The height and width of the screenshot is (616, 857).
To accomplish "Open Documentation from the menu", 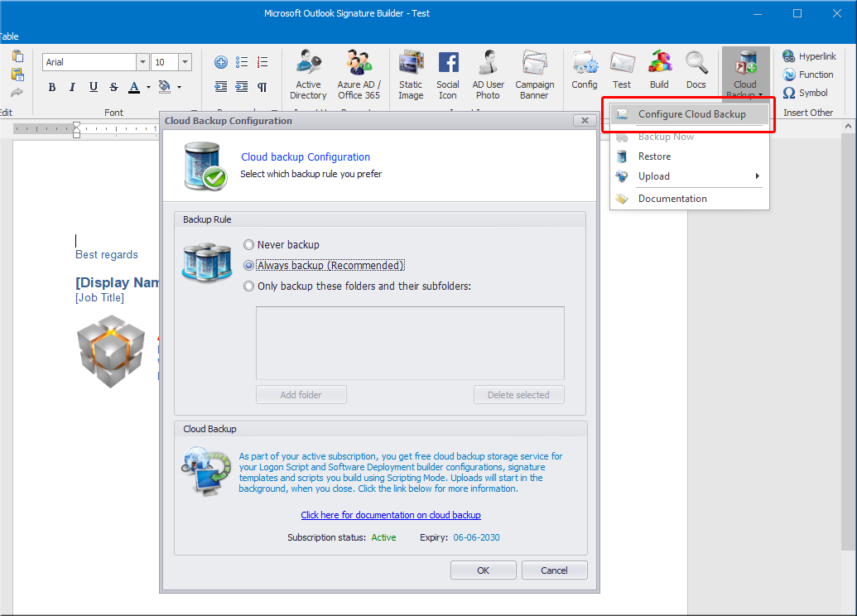I will 689,199.
